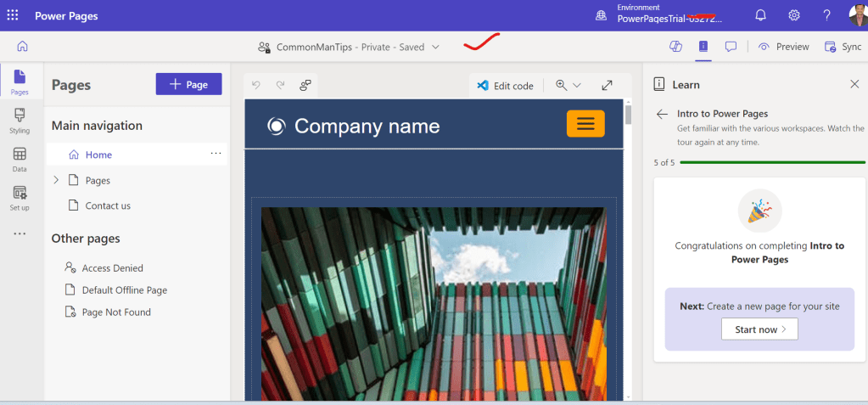This screenshot has height=405, width=868.
Task: Select the Access Denied page
Action: pyautogui.click(x=112, y=267)
